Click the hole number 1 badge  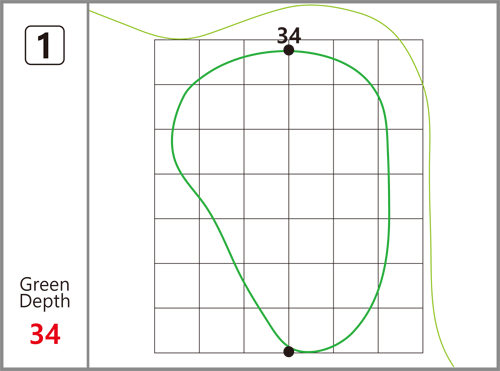[45, 45]
